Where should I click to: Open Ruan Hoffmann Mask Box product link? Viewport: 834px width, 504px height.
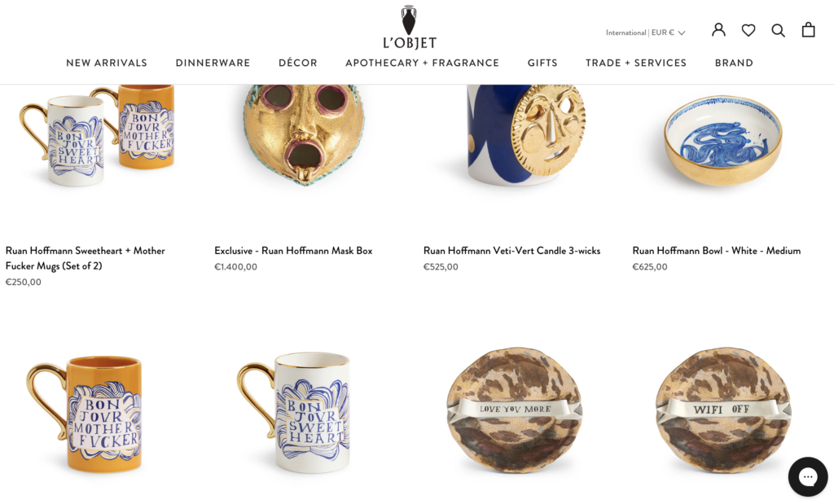[x=293, y=251]
